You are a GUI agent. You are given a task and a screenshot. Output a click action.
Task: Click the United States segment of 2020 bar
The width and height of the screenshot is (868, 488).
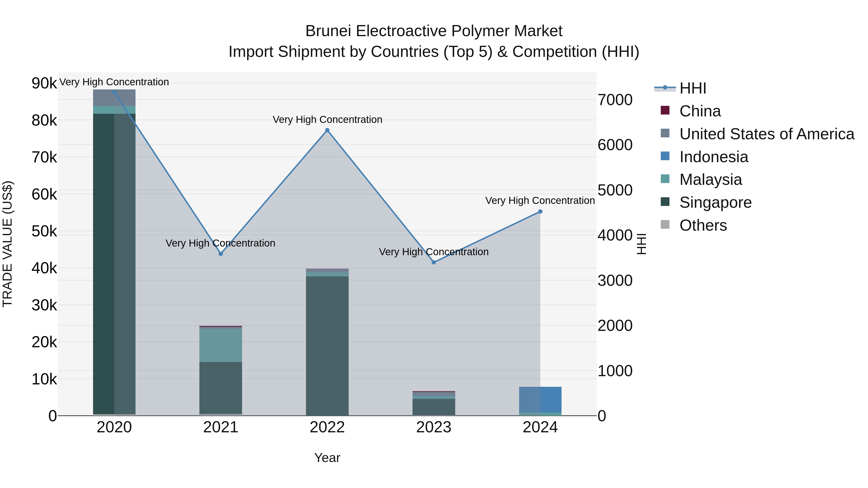click(114, 98)
